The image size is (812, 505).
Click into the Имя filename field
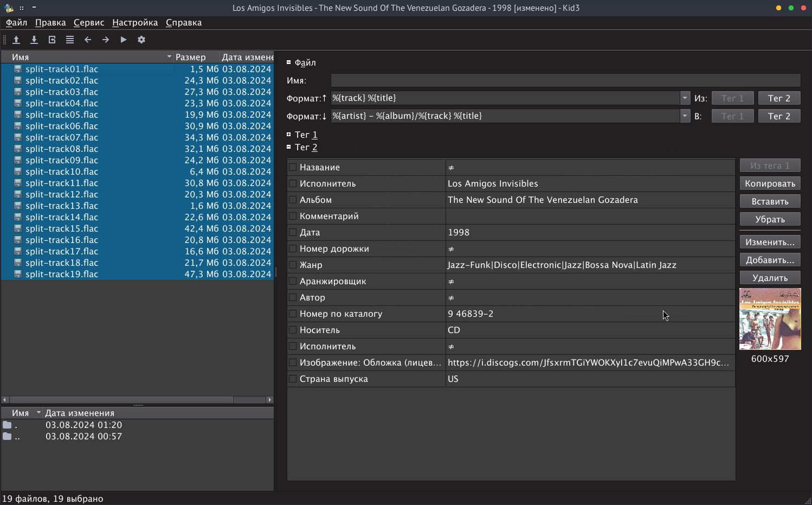tap(565, 80)
